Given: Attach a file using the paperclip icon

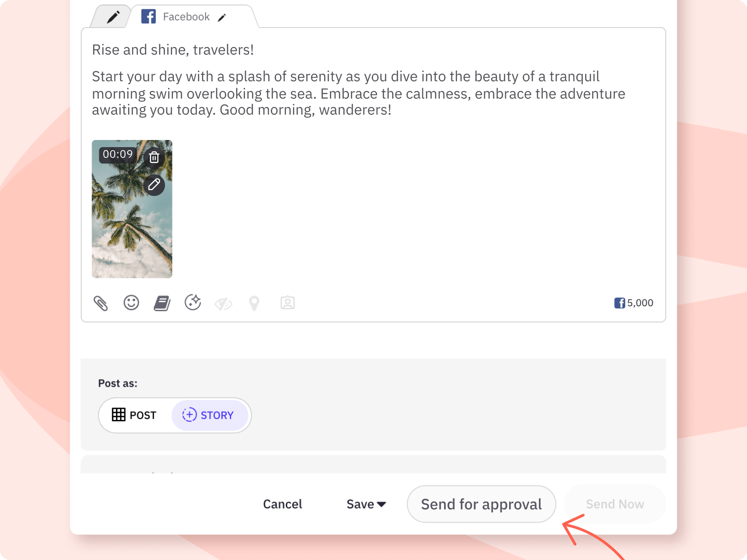Looking at the screenshot, I should (x=100, y=303).
